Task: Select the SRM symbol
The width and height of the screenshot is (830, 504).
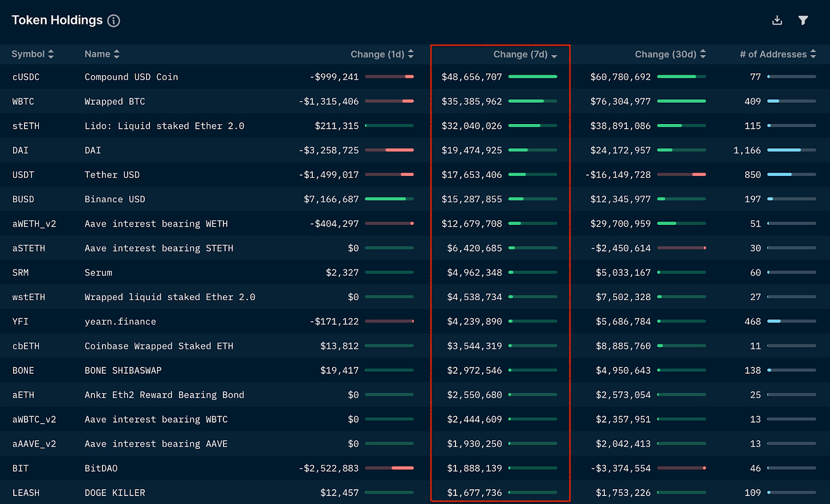Action: (x=21, y=273)
